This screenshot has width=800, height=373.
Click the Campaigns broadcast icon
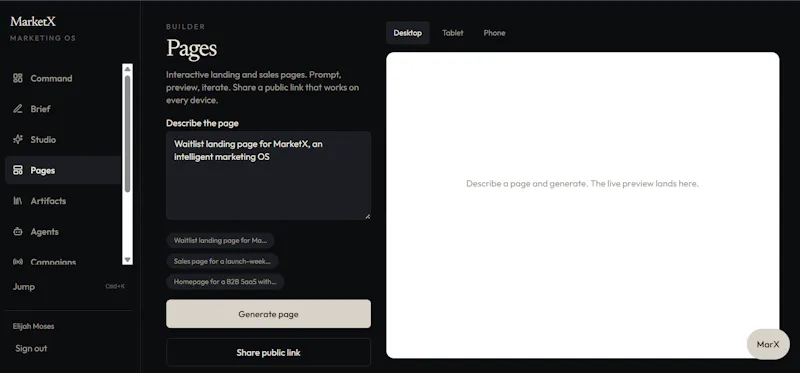[18, 262]
